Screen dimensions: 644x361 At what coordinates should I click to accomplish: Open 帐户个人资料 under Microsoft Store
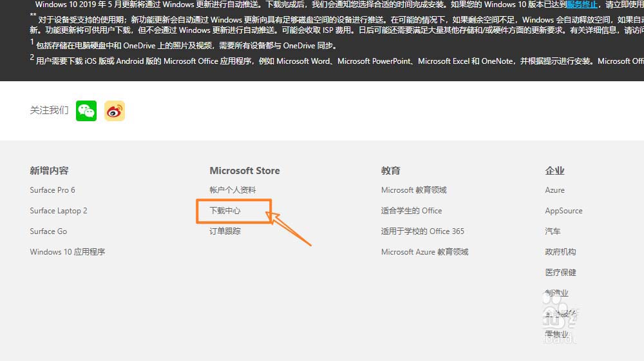[232, 190]
